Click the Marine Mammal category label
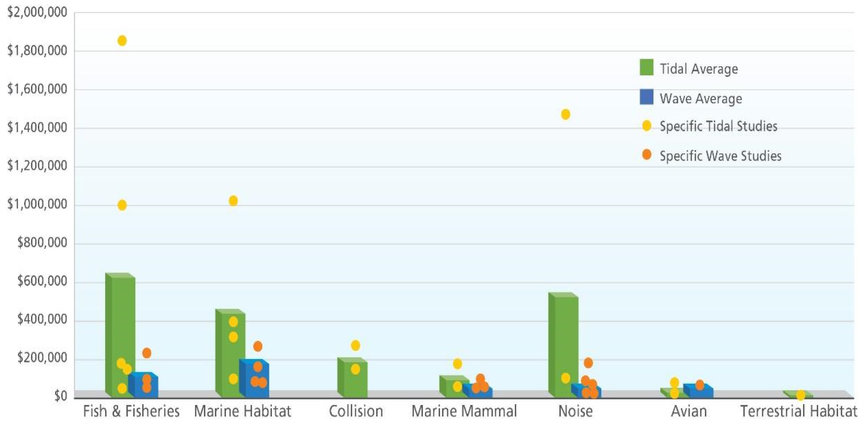 pos(464,411)
